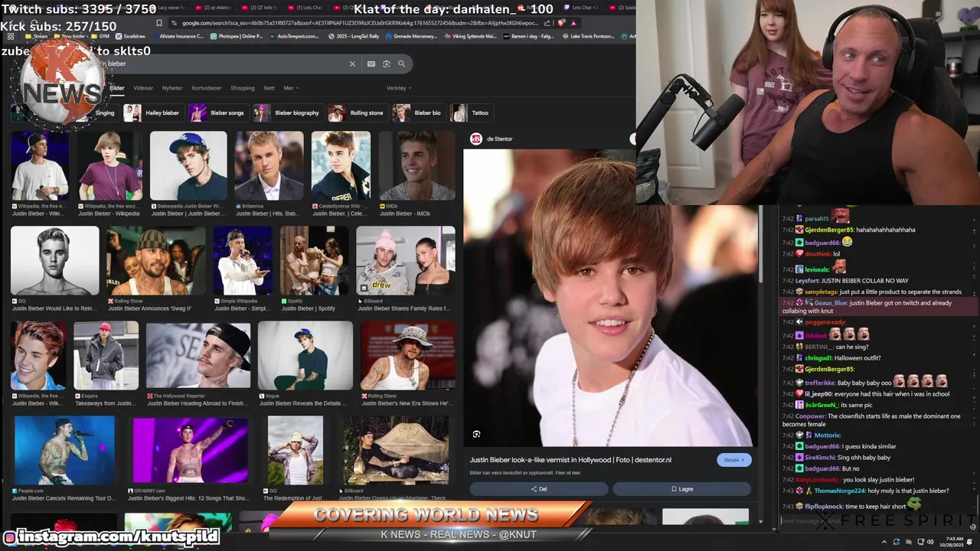Clear the Google search box text
980x551 pixels.
(x=352, y=64)
